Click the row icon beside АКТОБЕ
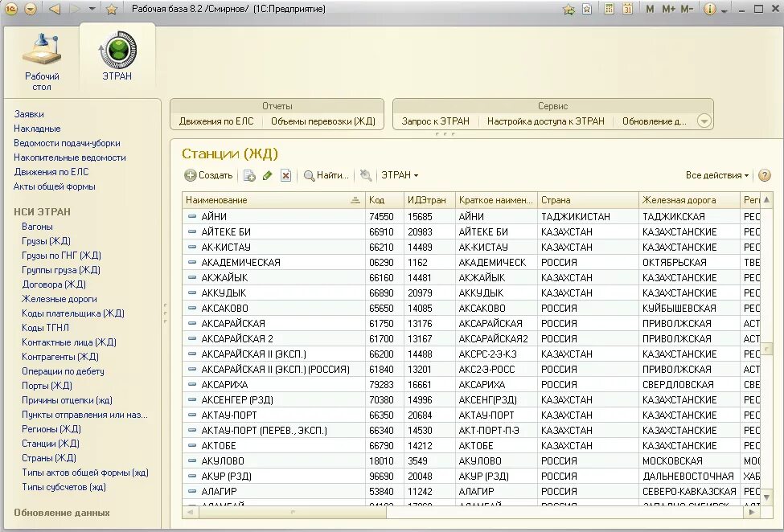This screenshot has width=784, height=532. click(x=192, y=445)
